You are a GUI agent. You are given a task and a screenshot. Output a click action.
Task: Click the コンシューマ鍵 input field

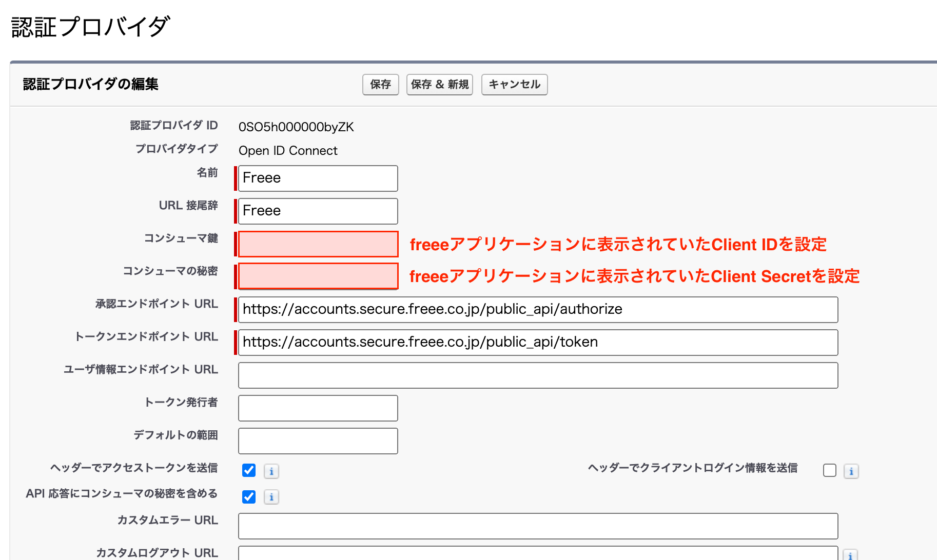click(x=318, y=244)
